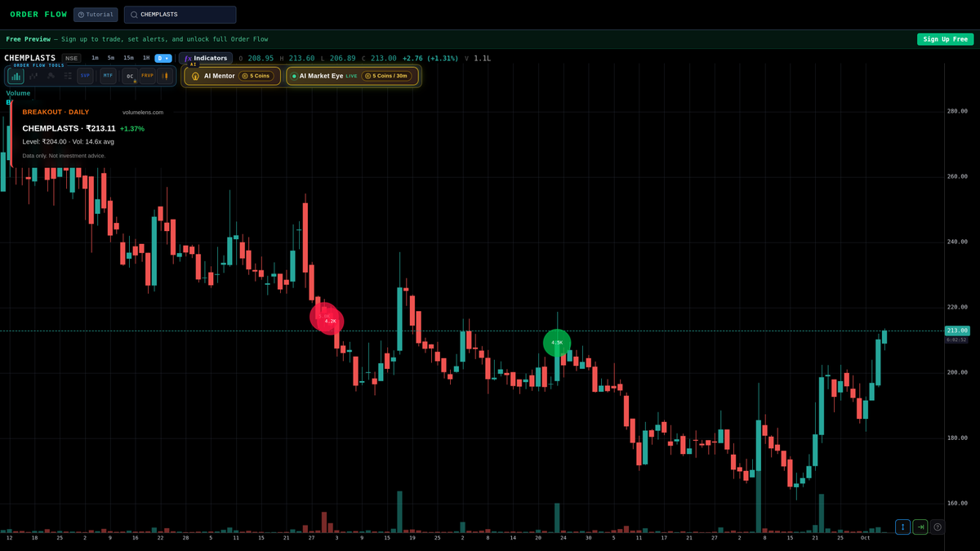Click the red 4.2K volume bubble
The height and width of the screenshot is (551, 980).
pyautogui.click(x=331, y=322)
